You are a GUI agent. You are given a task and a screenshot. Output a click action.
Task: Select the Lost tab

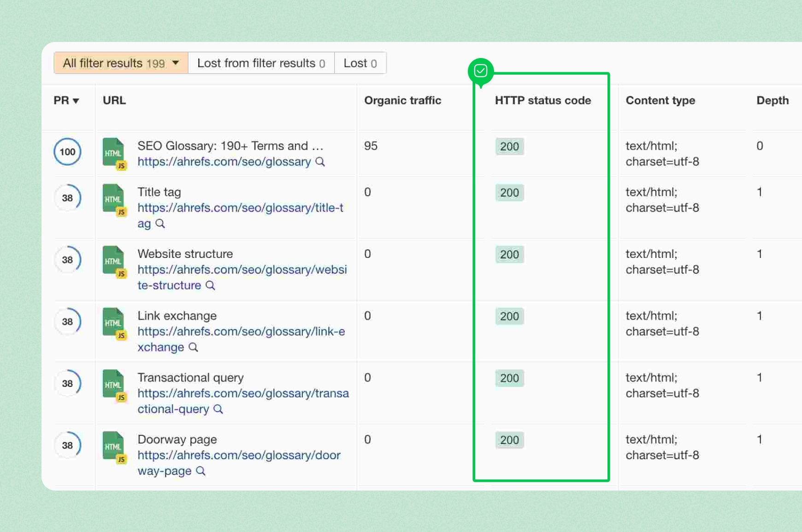(x=360, y=63)
